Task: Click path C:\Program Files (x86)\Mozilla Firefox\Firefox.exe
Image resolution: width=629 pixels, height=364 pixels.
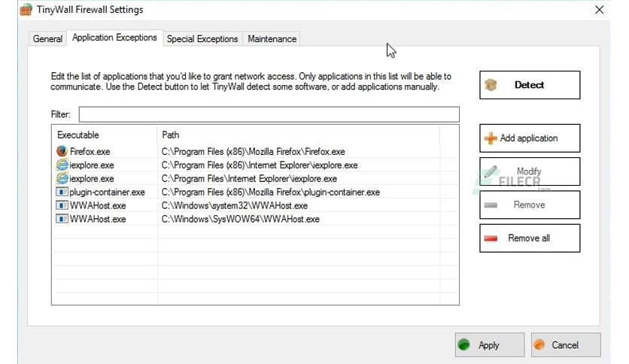Action: (253, 151)
